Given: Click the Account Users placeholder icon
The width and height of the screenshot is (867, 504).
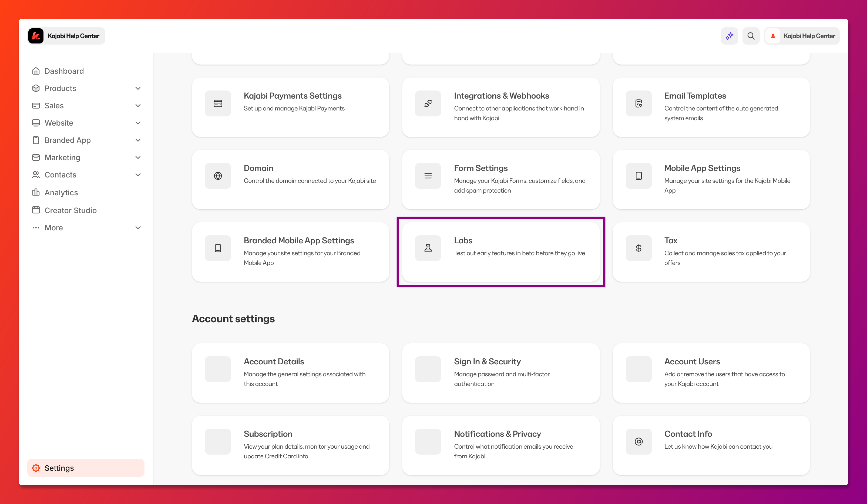Looking at the screenshot, I should click(639, 369).
